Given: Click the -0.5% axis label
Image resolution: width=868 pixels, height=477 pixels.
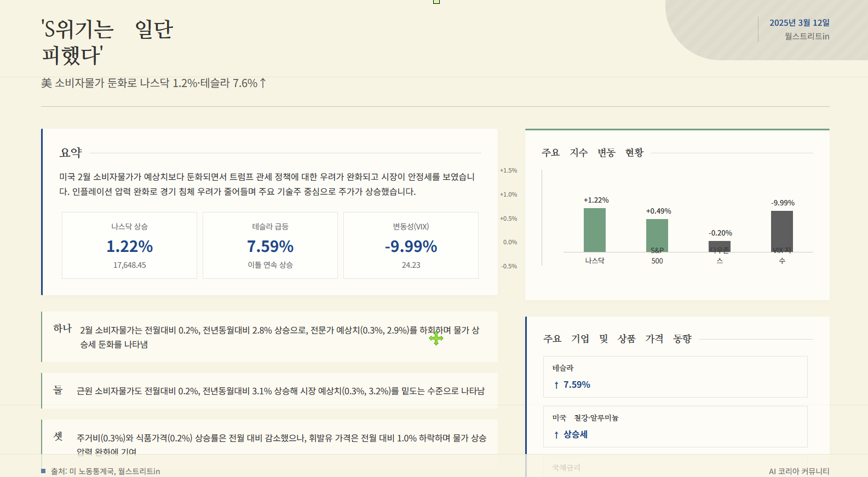Looking at the screenshot, I should click(x=509, y=266).
